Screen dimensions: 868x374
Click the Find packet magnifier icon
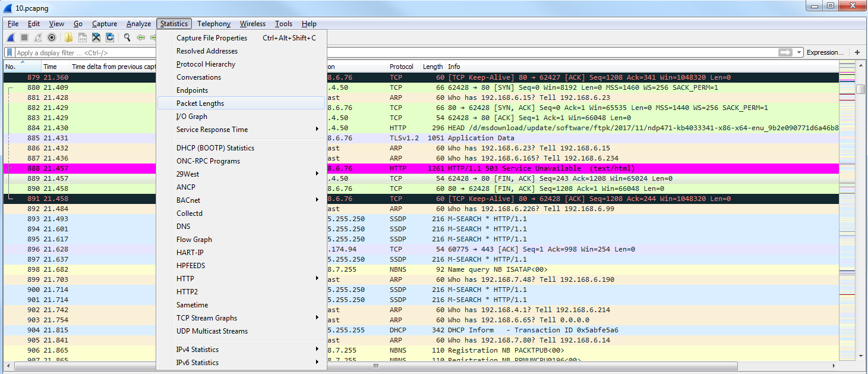[127, 37]
